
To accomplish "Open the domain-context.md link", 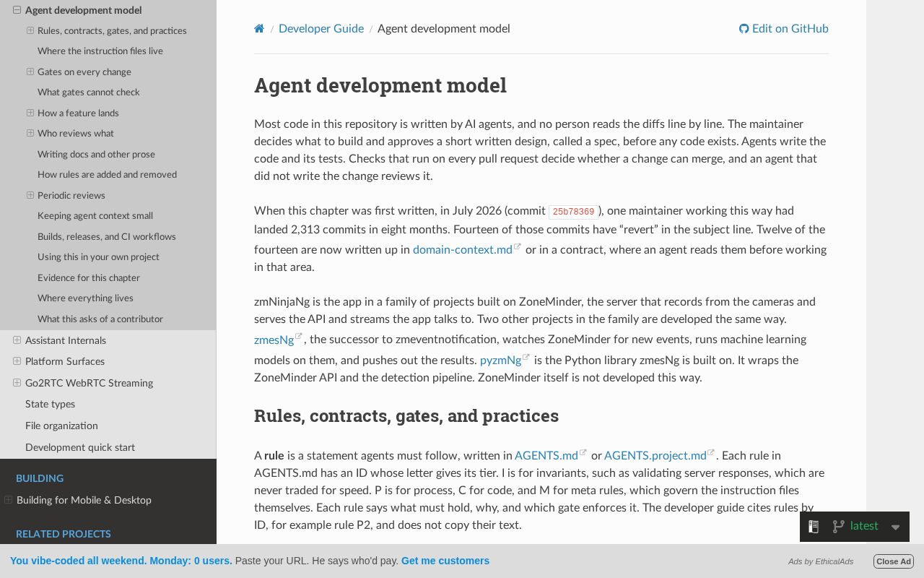I will pyautogui.click(x=463, y=250).
